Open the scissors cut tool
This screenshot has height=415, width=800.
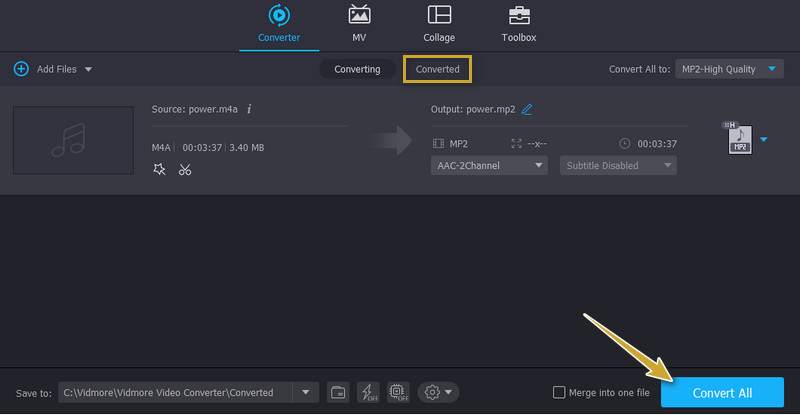click(x=185, y=169)
